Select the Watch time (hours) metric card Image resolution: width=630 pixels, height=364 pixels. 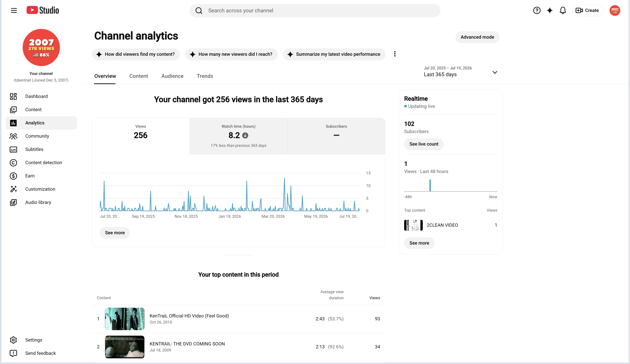(238, 136)
